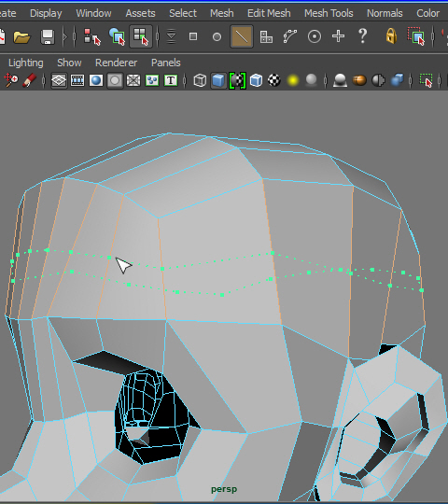The width and height of the screenshot is (448, 504).
Task: Enable parm points mask (circle icon)
Action: pyautogui.click(x=217, y=37)
